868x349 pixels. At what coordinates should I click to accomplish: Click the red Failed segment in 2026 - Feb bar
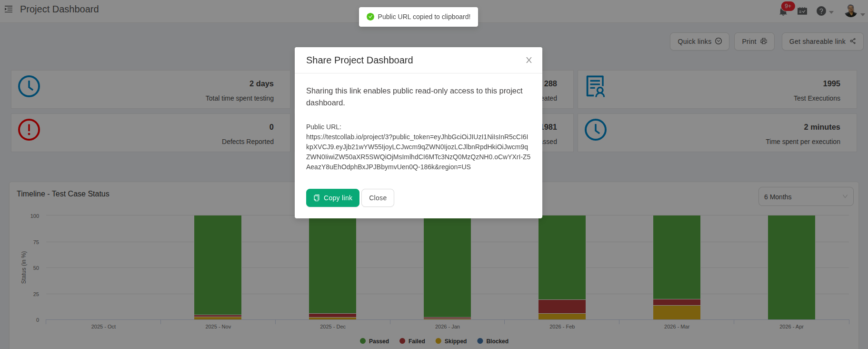(x=562, y=307)
